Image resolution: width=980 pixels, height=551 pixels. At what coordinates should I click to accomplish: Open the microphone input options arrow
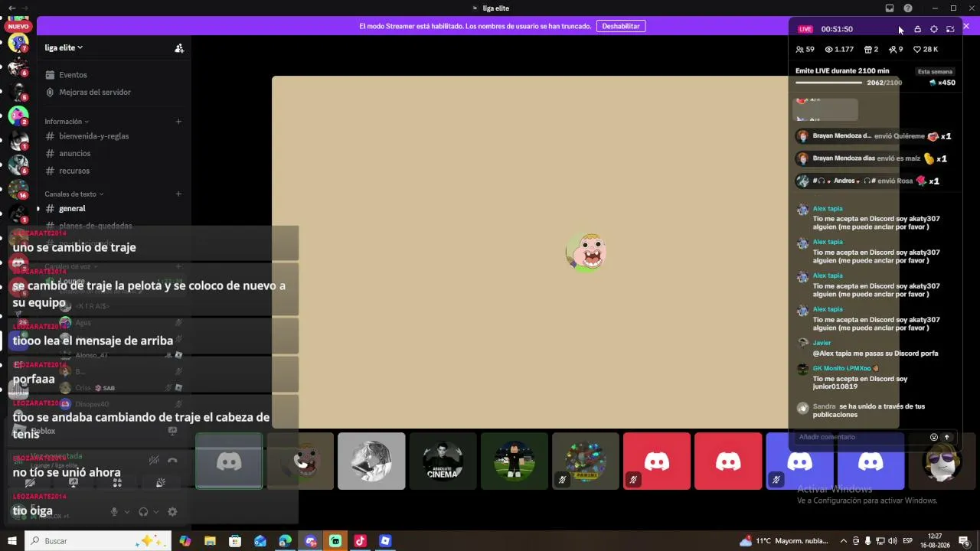point(126,512)
